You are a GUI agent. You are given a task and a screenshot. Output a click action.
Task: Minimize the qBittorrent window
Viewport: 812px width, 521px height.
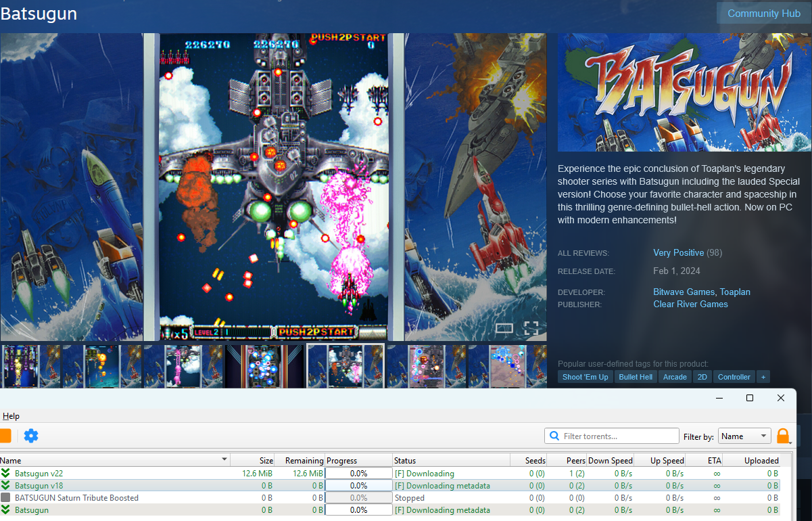[x=718, y=398]
